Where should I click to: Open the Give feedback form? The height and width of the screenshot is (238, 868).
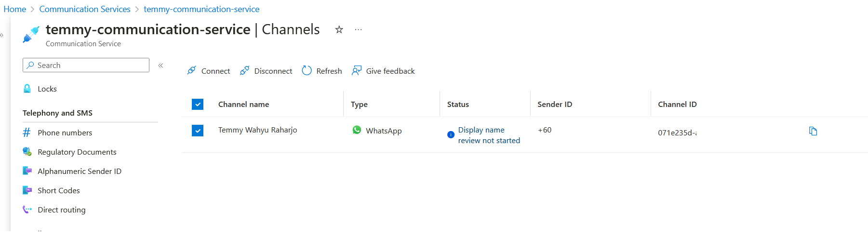384,71
